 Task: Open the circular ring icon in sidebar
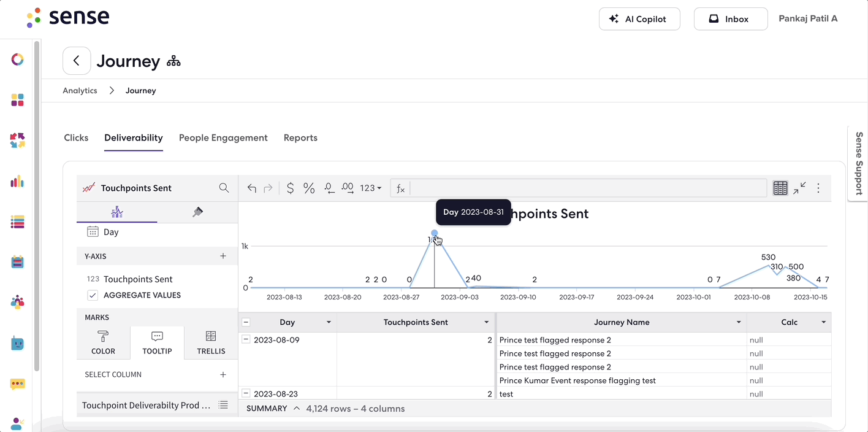[x=17, y=60]
